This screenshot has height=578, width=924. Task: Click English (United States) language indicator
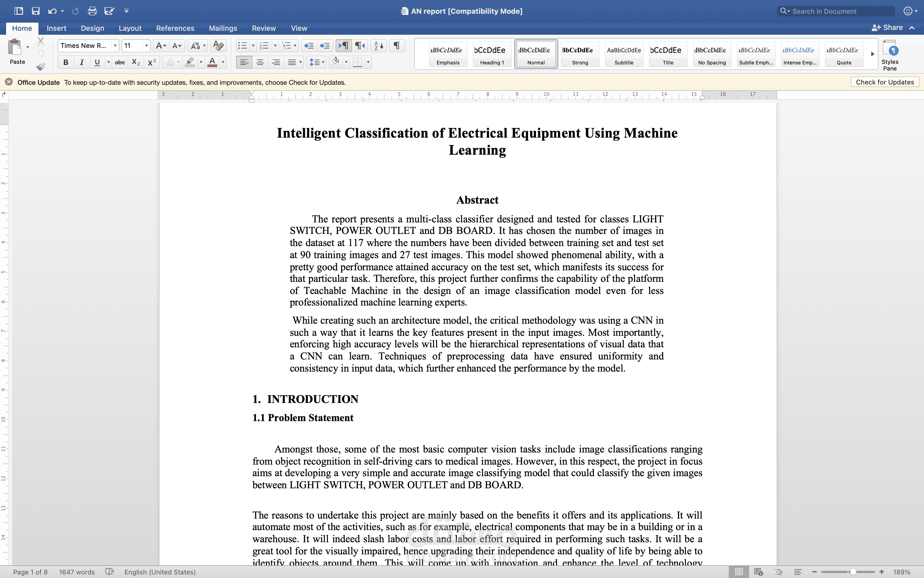(x=160, y=572)
